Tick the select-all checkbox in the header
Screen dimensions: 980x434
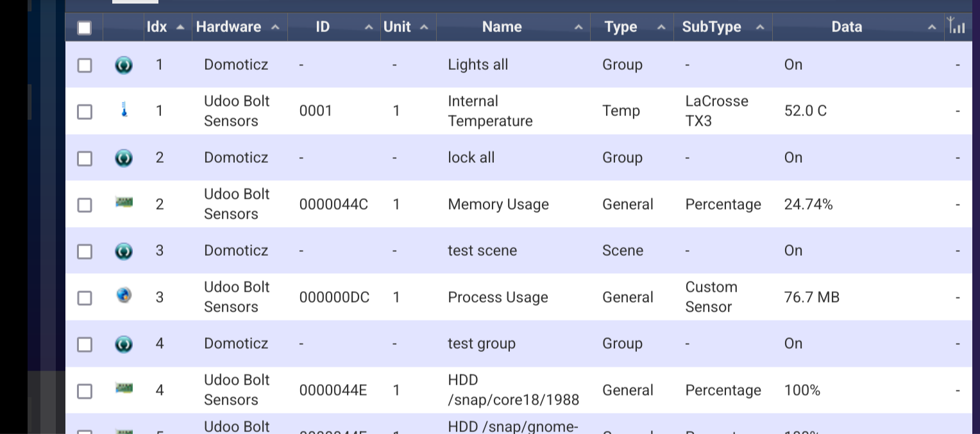pyautogui.click(x=85, y=28)
